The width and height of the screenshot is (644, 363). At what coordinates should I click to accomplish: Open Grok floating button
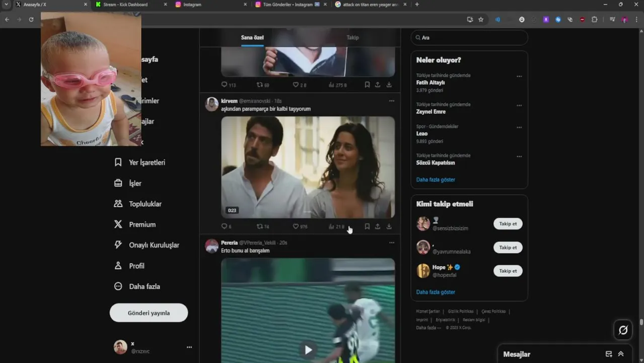coord(623,330)
